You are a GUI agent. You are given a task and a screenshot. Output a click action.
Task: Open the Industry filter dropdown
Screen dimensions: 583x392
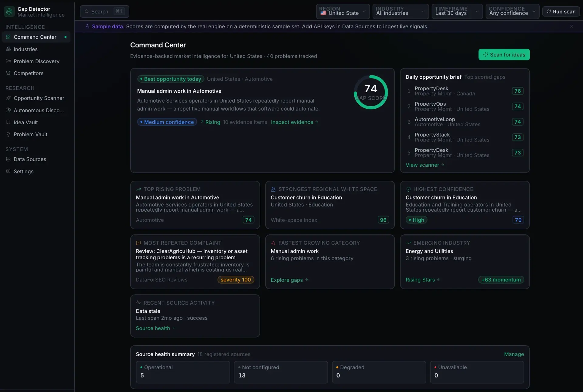401,11
